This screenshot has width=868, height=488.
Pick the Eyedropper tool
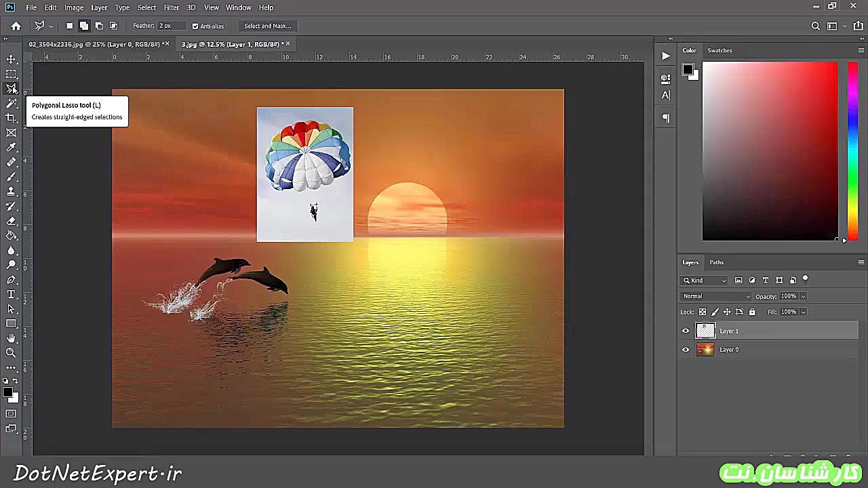coord(11,147)
